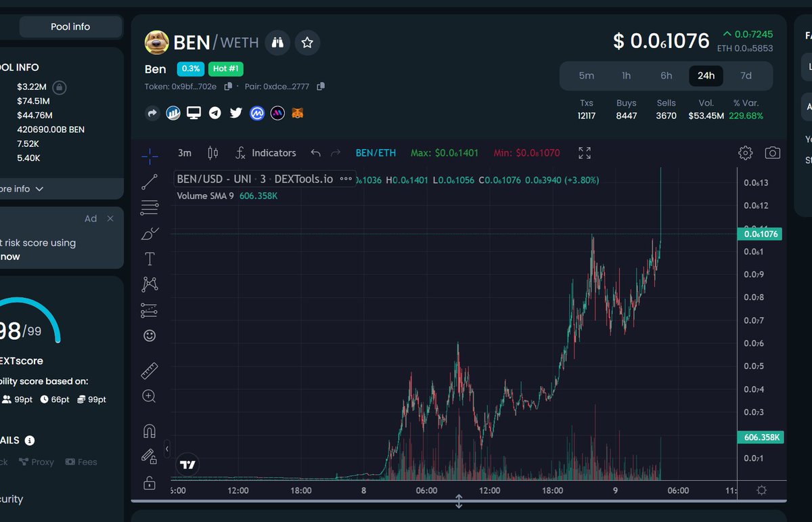The width and height of the screenshot is (812, 522).
Task: Open the Proxy contract detail
Action: (37, 462)
